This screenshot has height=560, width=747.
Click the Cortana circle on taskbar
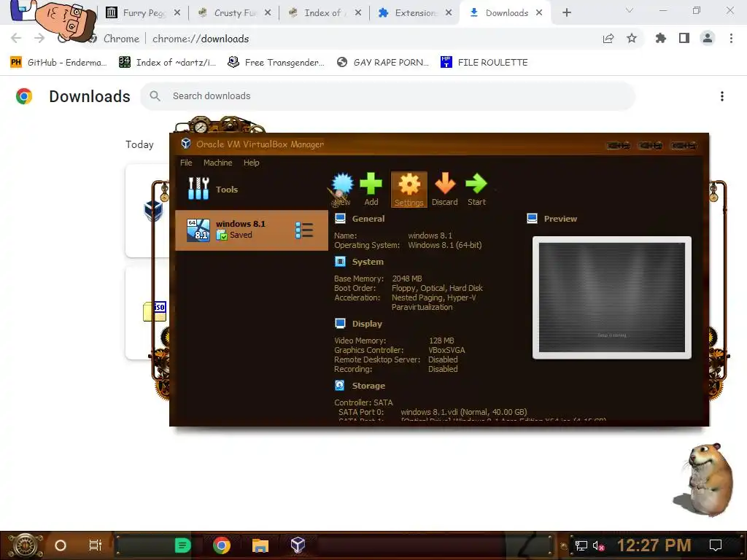point(61,545)
